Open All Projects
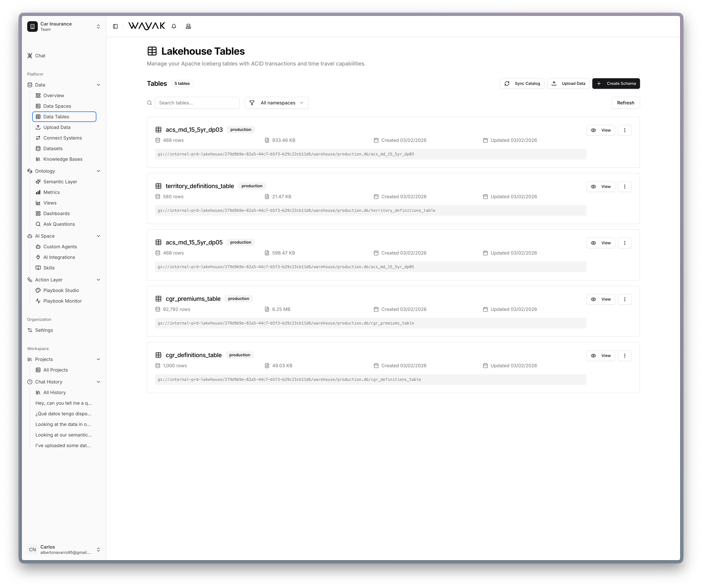Image resolution: width=702 pixels, height=588 pixels. (64, 370)
